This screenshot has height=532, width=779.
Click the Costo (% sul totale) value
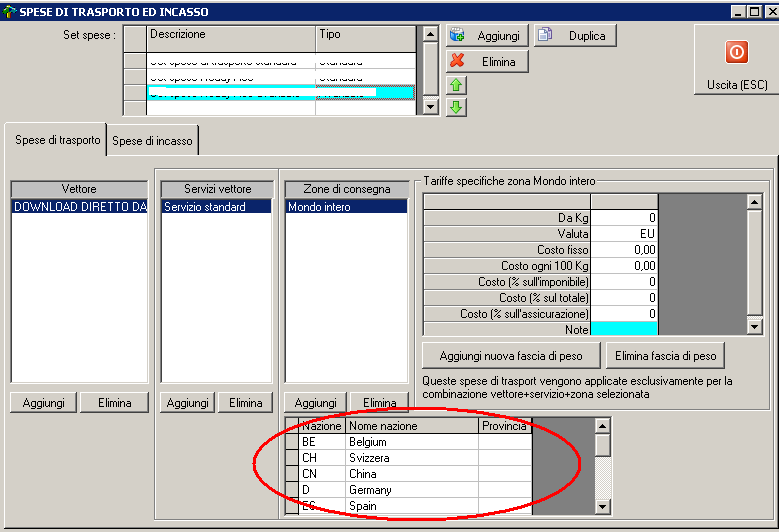[x=624, y=298]
